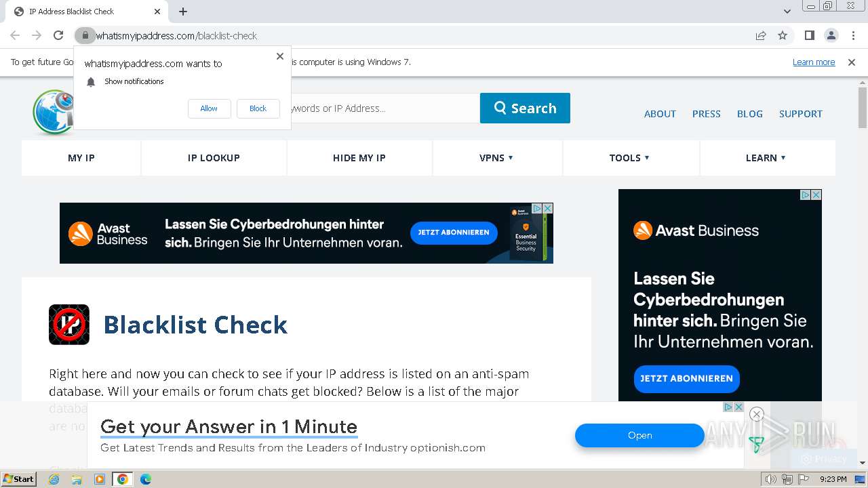Reload the page with refresh icon

click(x=58, y=36)
